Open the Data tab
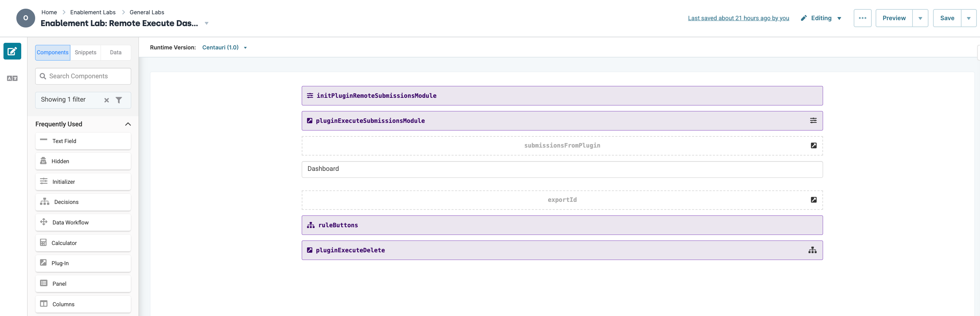The width and height of the screenshot is (980, 316). tap(115, 53)
